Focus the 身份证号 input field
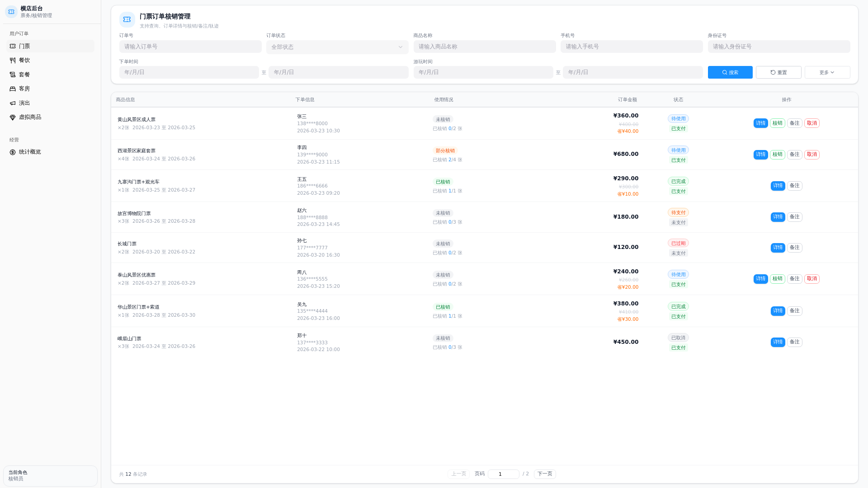This screenshot has height=488, width=868. [779, 47]
